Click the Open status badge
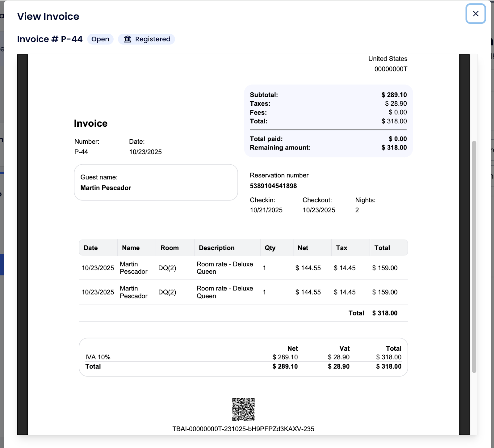The image size is (494, 448). (100, 39)
